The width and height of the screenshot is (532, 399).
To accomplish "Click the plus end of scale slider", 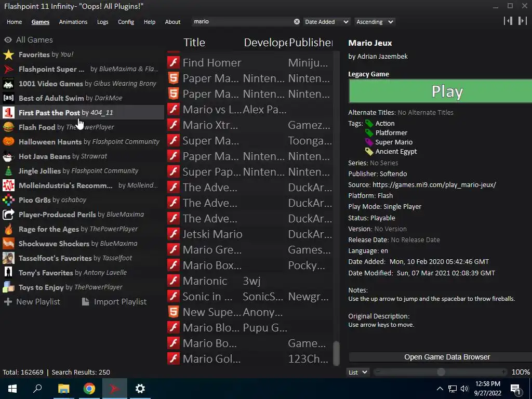I will (x=503, y=372).
